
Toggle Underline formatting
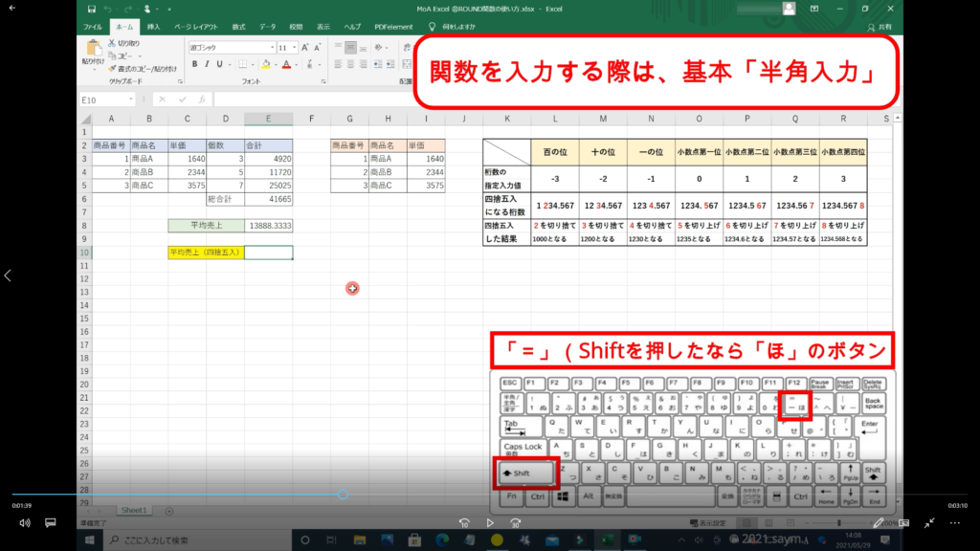tap(221, 65)
